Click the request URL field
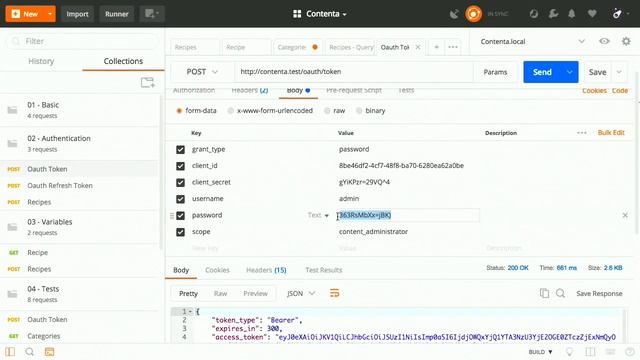 point(353,72)
